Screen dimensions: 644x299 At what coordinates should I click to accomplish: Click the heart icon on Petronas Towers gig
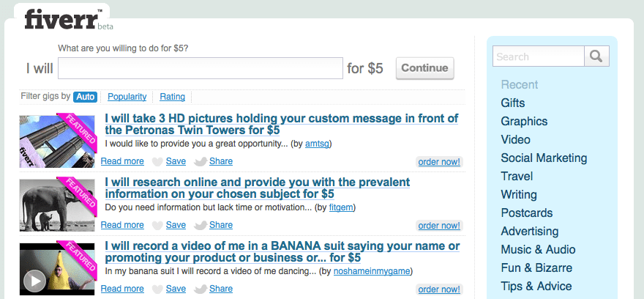tap(157, 162)
